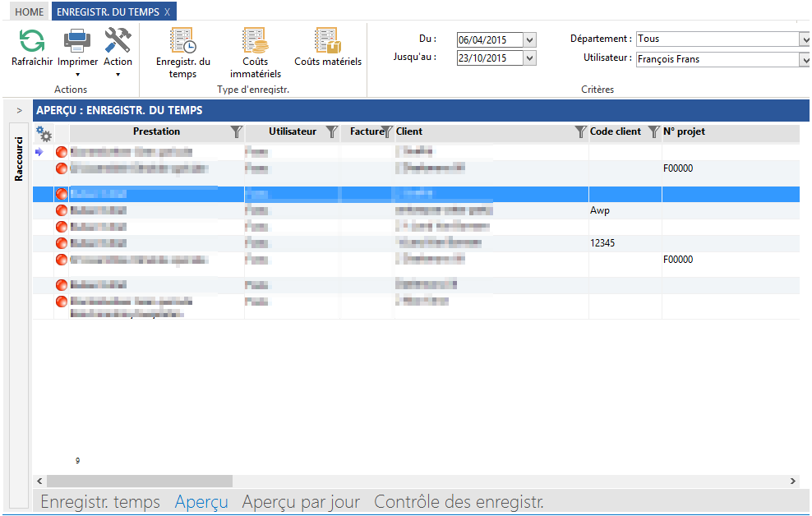The height and width of the screenshot is (516, 812).
Task: Filter the Code client column
Action: [654, 132]
